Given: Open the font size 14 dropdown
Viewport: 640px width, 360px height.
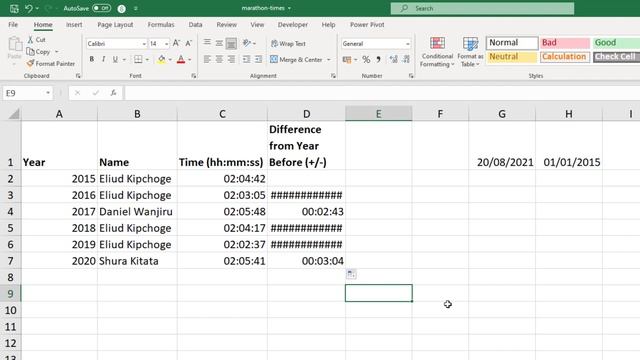Looking at the screenshot, I should pos(167,44).
